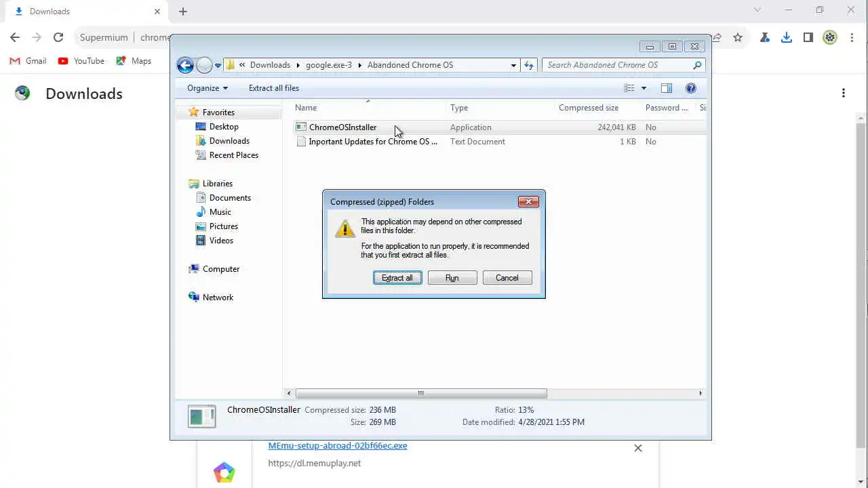
Task: Open the YouTube bookmark
Action: click(x=81, y=61)
